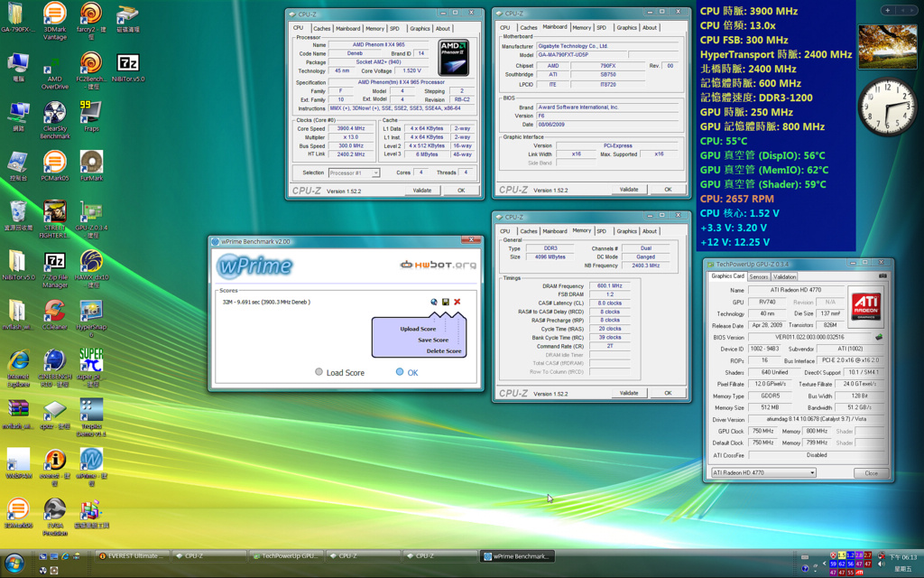Image resolution: width=924 pixels, height=578 pixels.
Task: Switch to EVEREST Ultimate on the taskbar
Action: coord(133,556)
